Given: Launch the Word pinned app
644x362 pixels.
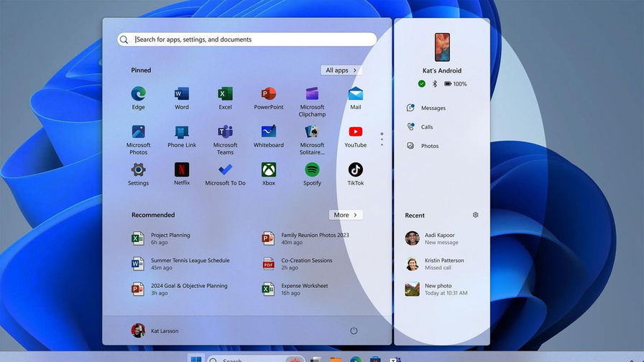Looking at the screenshot, I should 182,94.
